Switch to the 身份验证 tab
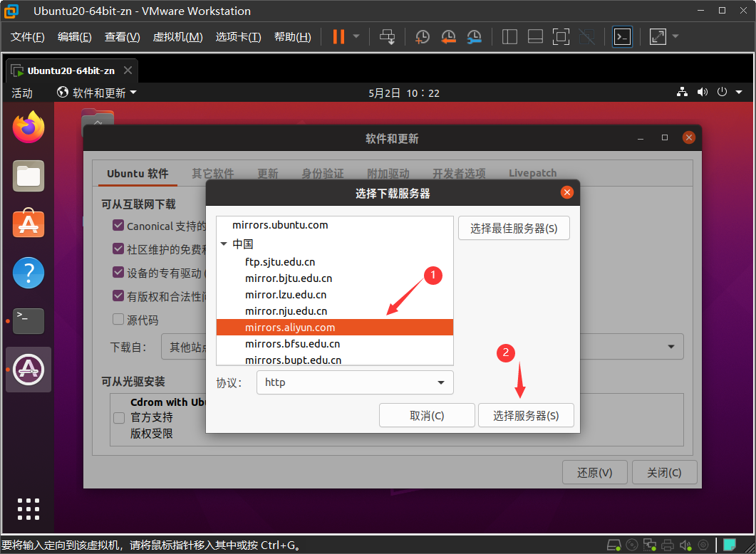 click(x=323, y=174)
